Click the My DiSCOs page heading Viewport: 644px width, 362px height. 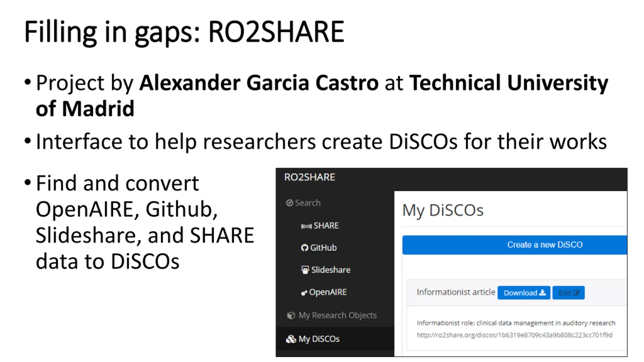pyautogui.click(x=443, y=211)
